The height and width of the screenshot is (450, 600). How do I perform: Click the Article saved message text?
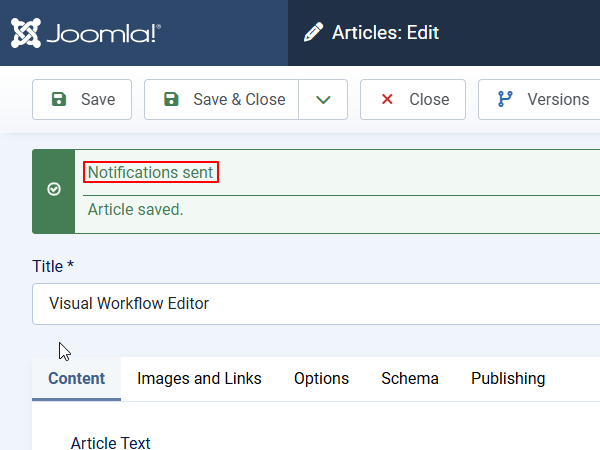(x=135, y=209)
